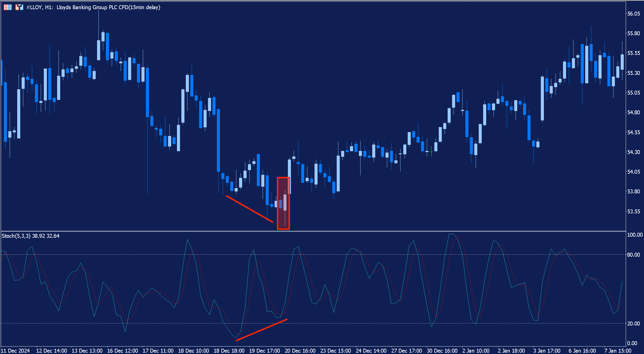
Task: Click the 54.05 price scale label
Action: [634, 172]
